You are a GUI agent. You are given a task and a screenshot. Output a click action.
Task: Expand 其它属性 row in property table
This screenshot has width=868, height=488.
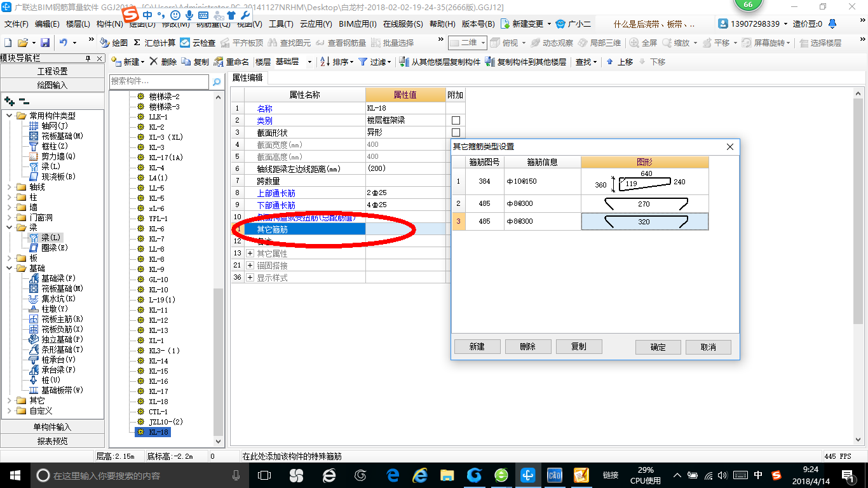(x=250, y=254)
